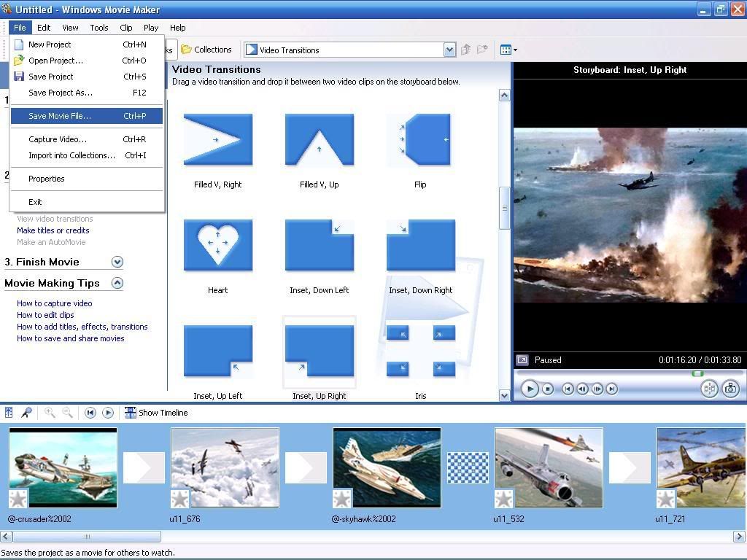Switch to Show Timeline view

point(156,413)
